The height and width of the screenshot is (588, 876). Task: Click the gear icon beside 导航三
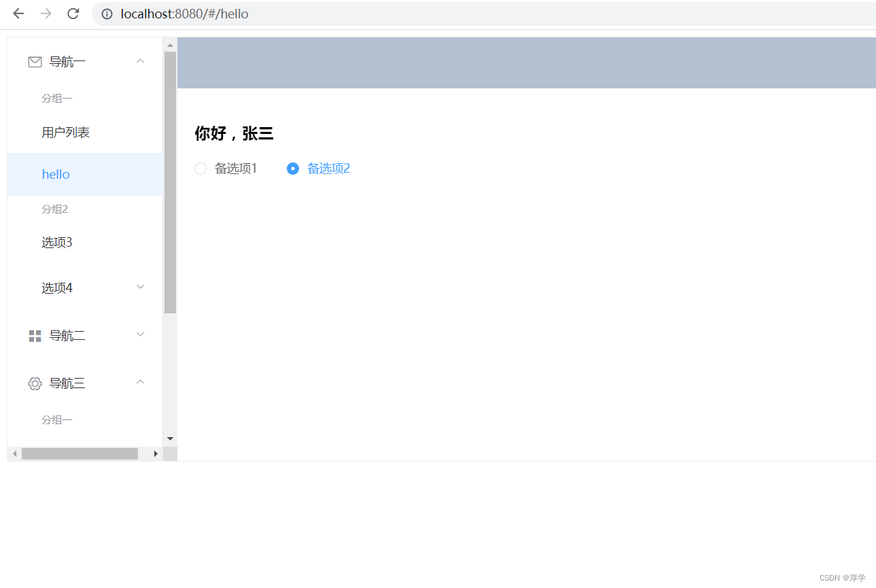pos(35,383)
